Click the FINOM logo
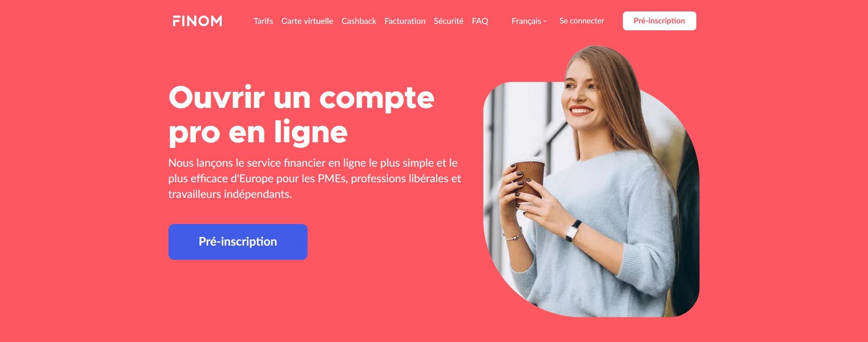 click(x=197, y=21)
